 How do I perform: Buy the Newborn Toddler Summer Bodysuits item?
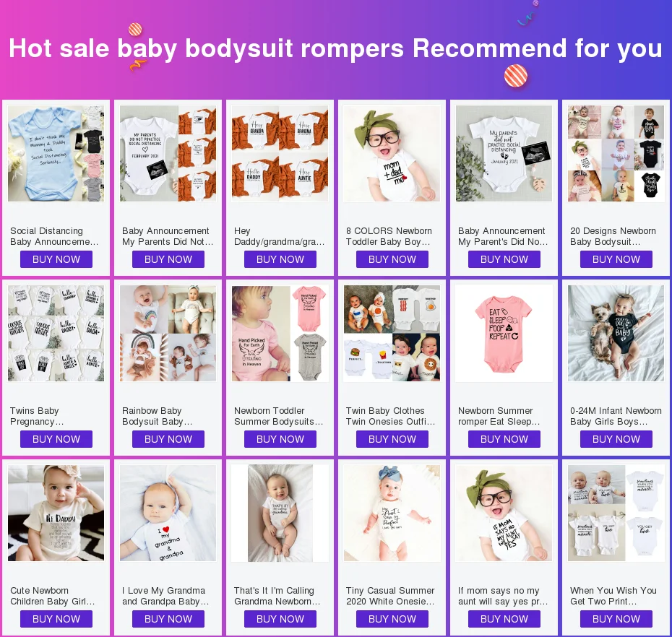click(x=280, y=439)
